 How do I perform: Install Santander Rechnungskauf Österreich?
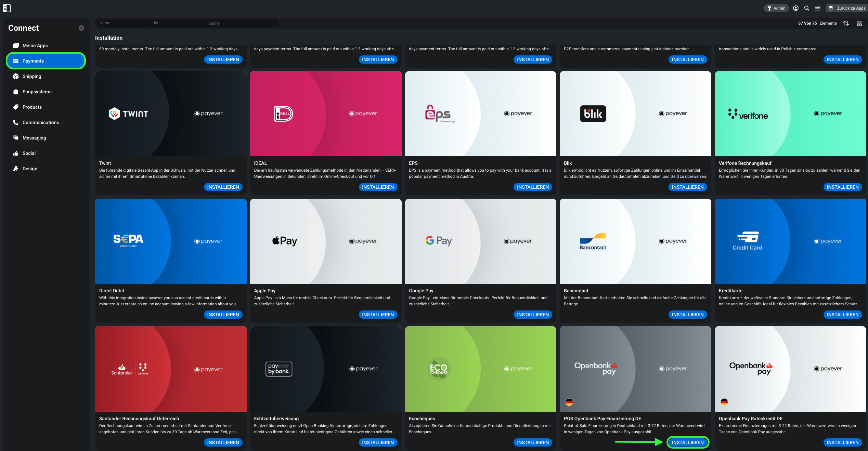223,442
